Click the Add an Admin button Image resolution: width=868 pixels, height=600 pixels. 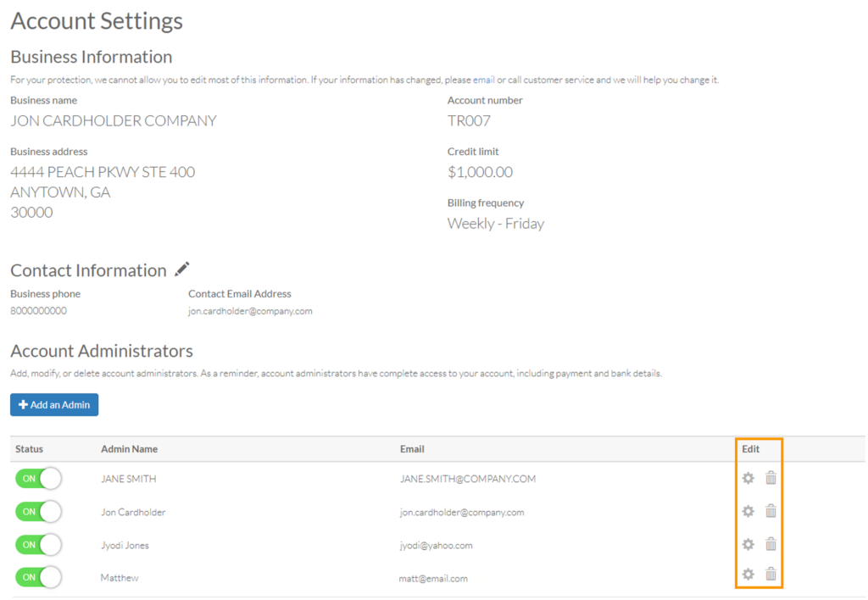pyautogui.click(x=54, y=405)
